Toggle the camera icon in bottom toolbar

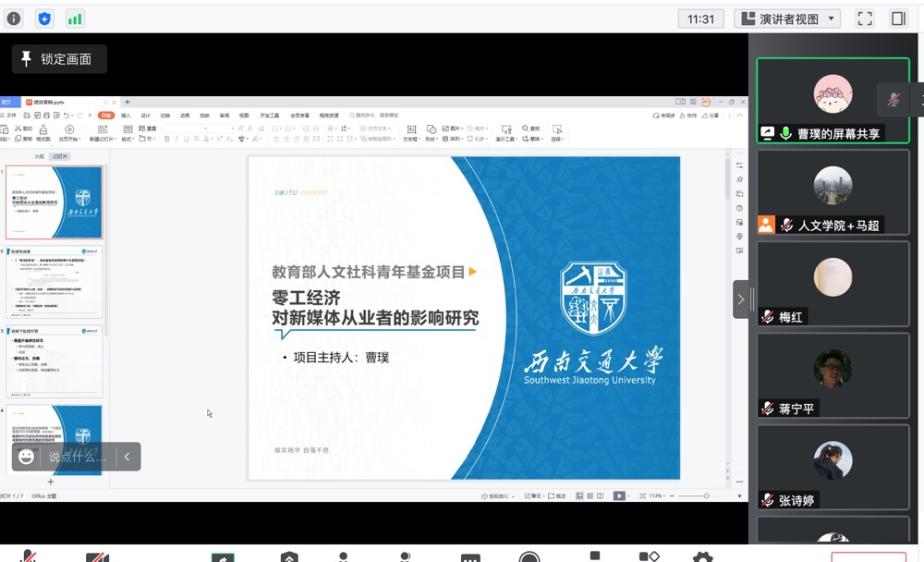(x=97, y=557)
